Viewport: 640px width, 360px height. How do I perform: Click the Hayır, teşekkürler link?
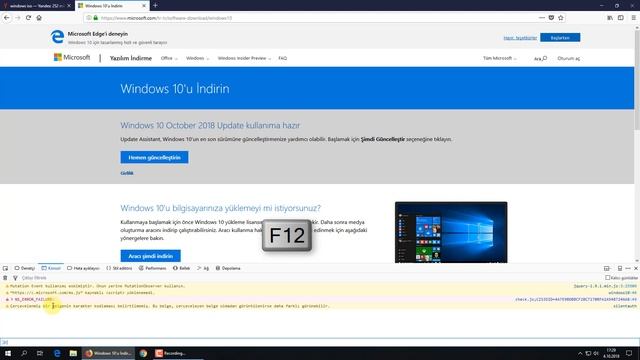(520, 38)
